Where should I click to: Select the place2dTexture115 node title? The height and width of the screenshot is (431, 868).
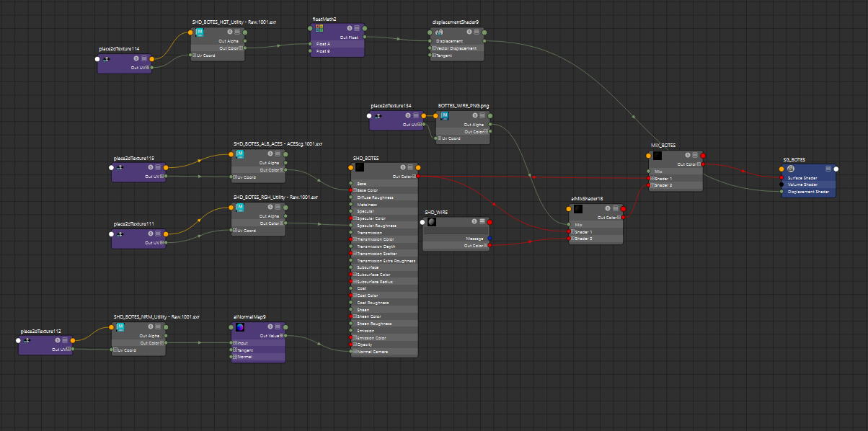134,158
